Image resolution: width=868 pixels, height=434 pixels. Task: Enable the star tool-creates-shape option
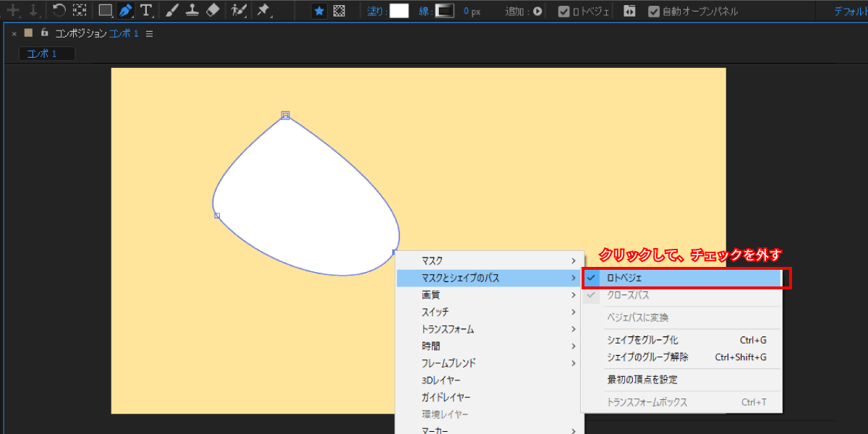click(319, 11)
